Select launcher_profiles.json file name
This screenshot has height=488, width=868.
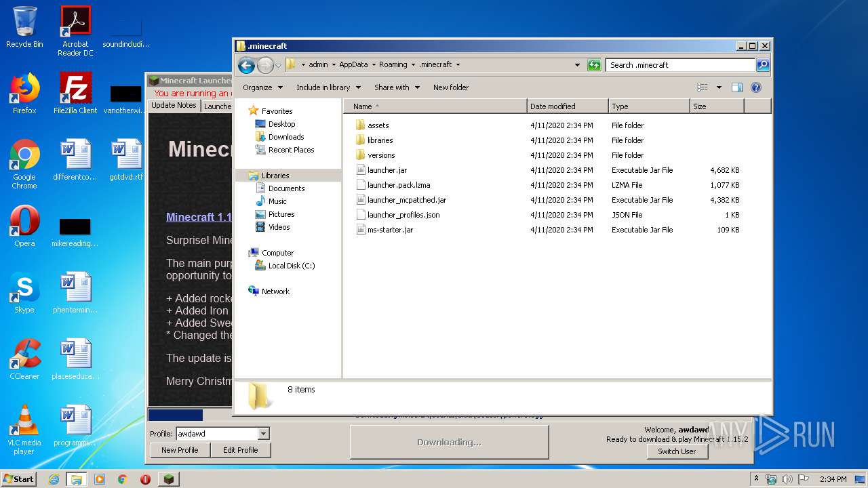(x=403, y=215)
